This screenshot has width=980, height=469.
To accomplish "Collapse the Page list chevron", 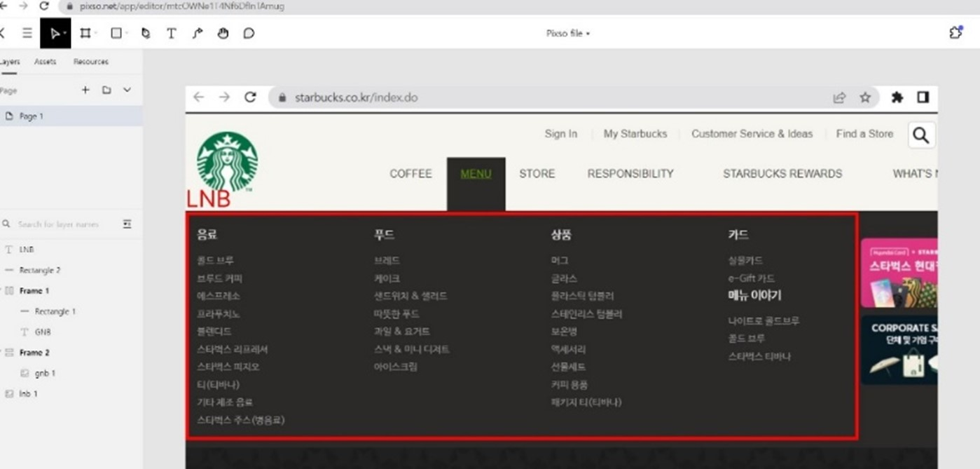I will point(127,90).
